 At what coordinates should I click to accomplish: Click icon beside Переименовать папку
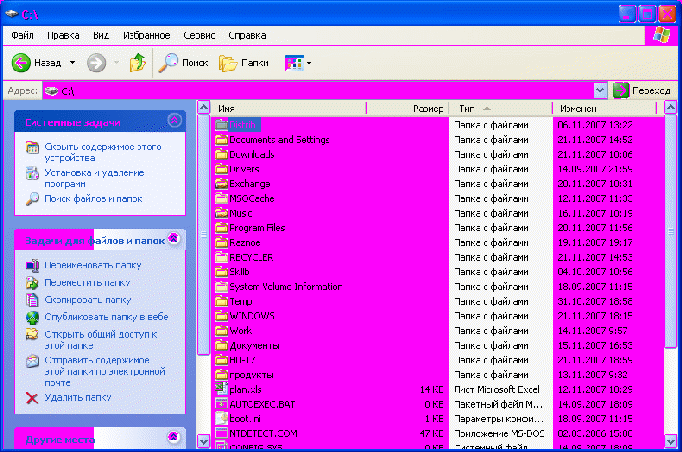point(32,265)
